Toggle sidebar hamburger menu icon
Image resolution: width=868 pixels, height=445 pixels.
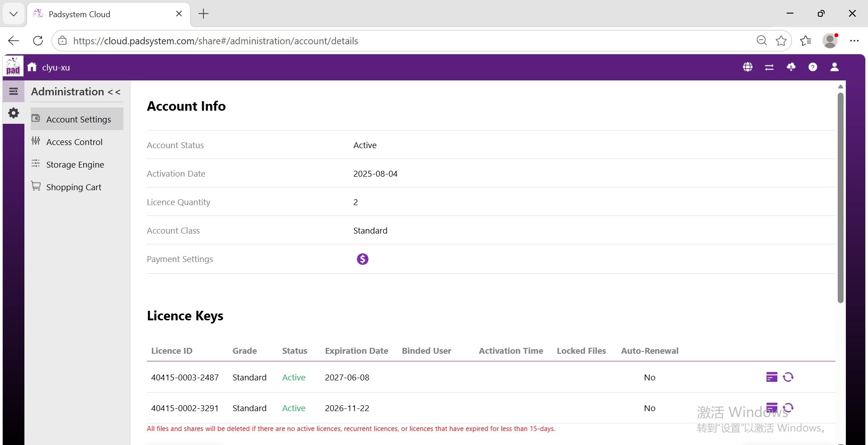pyautogui.click(x=14, y=91)
